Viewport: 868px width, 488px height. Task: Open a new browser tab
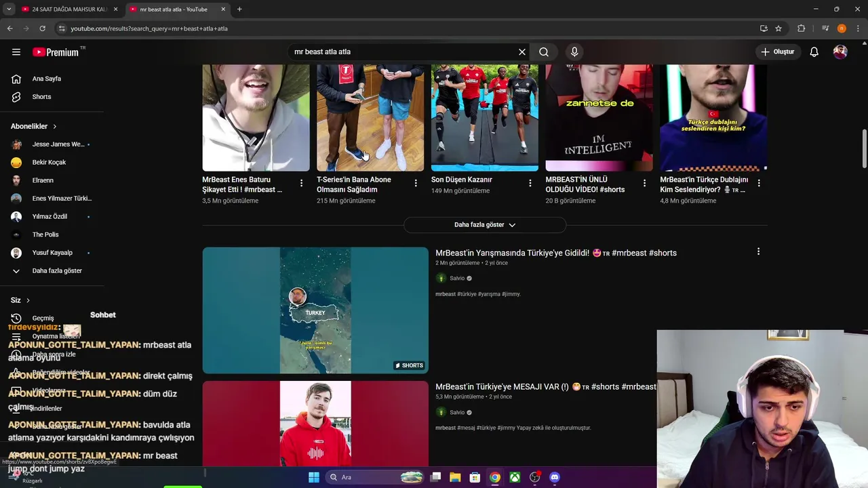[x=239, y=9]
